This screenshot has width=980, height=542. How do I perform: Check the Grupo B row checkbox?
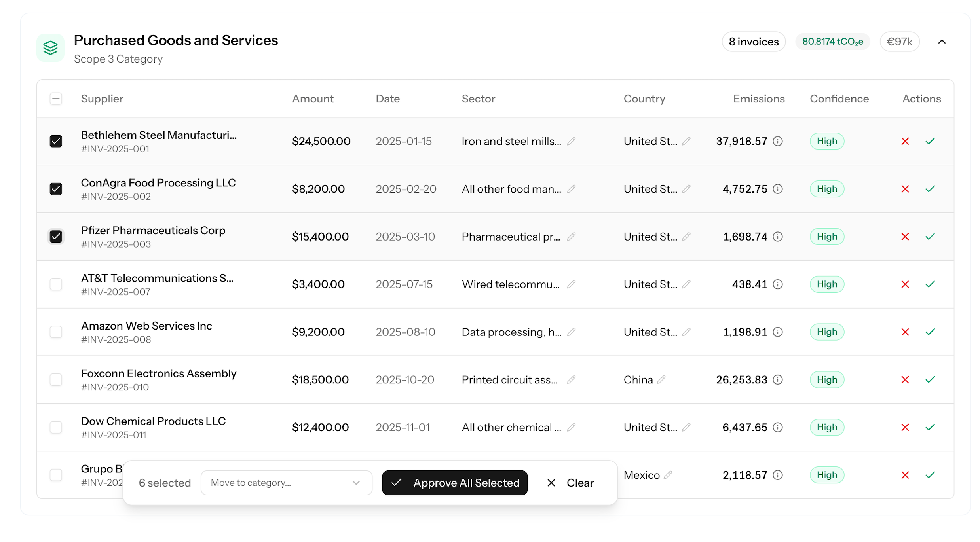coord(56,475)
